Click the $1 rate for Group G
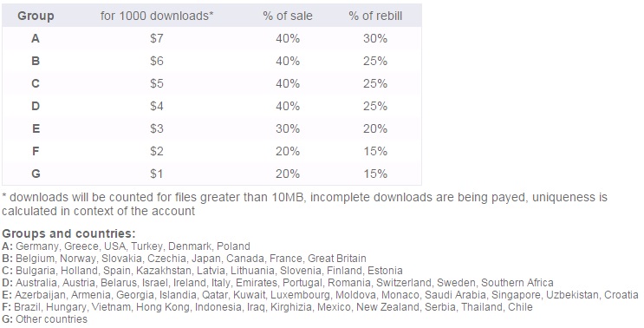This screenshot has height=328, width=644. click(157, 174)
